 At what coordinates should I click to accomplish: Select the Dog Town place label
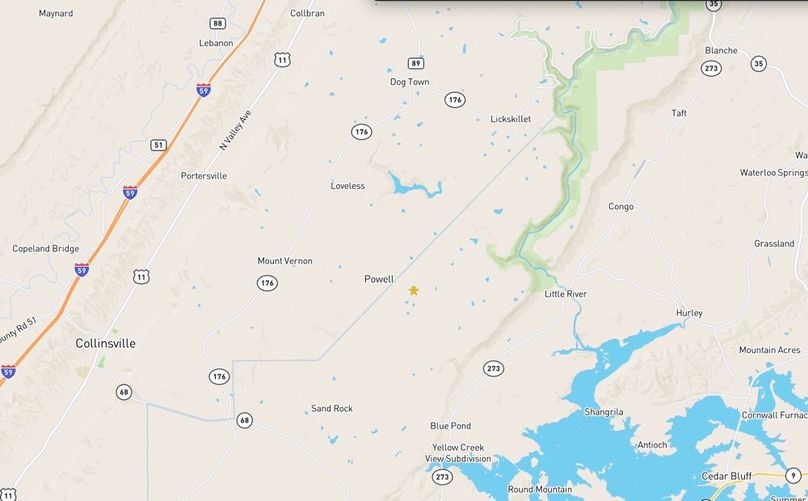point(410,81)
